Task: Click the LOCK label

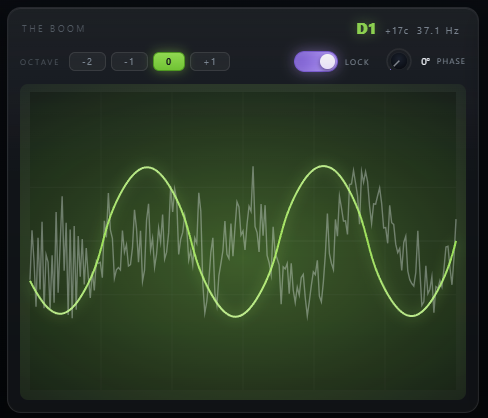Action: [x=357, y=62]
